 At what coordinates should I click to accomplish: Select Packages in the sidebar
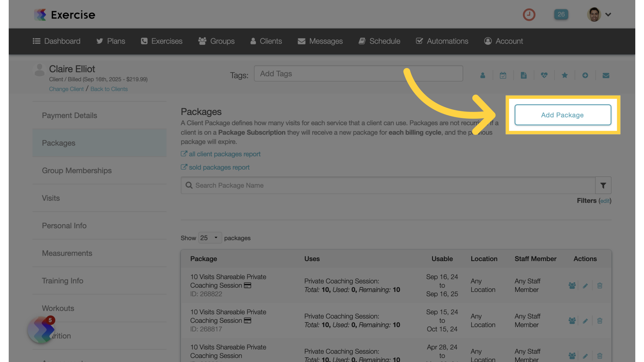coord(99,143)
